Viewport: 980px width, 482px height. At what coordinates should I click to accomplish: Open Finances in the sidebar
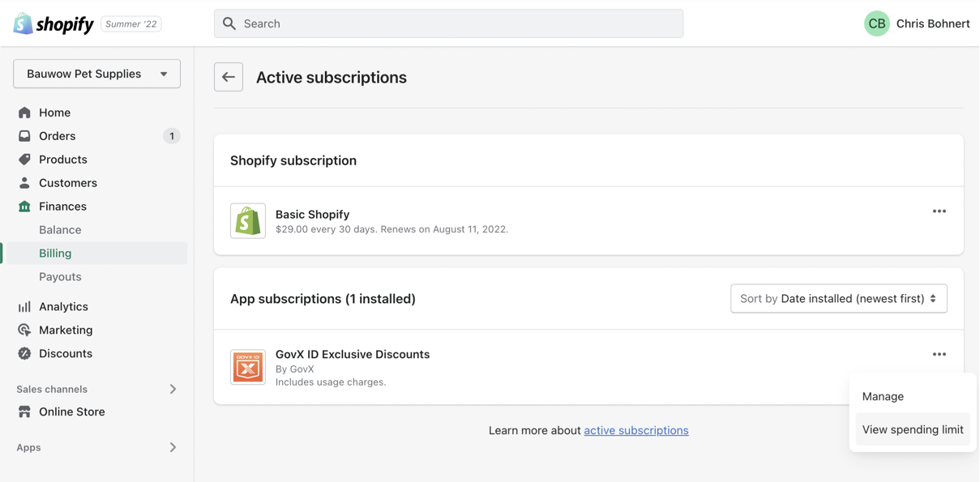(62, 207)
